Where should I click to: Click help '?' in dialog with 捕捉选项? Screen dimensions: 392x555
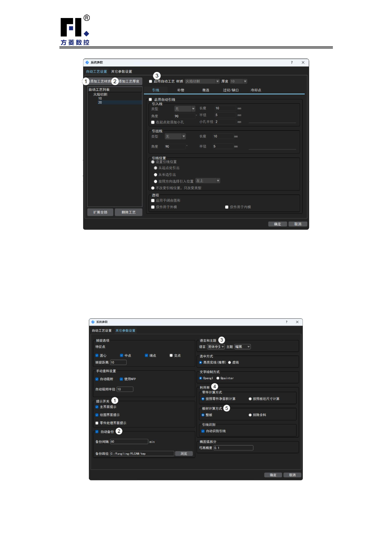tap(286, 322)
